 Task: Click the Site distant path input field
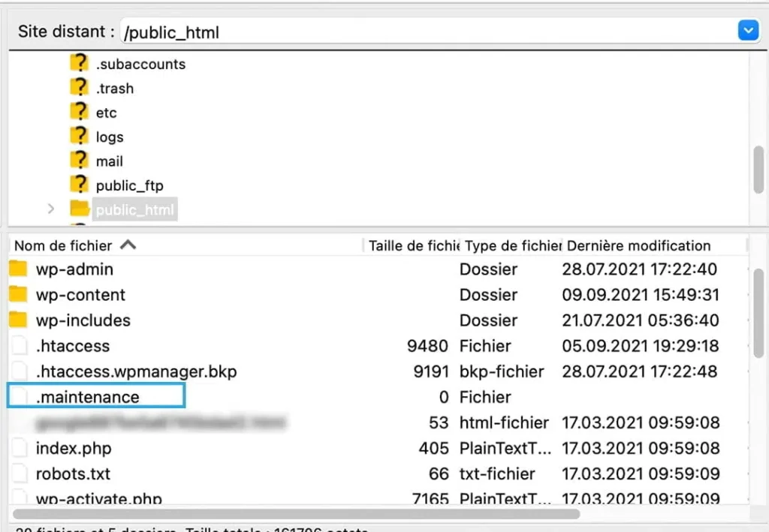421,32
